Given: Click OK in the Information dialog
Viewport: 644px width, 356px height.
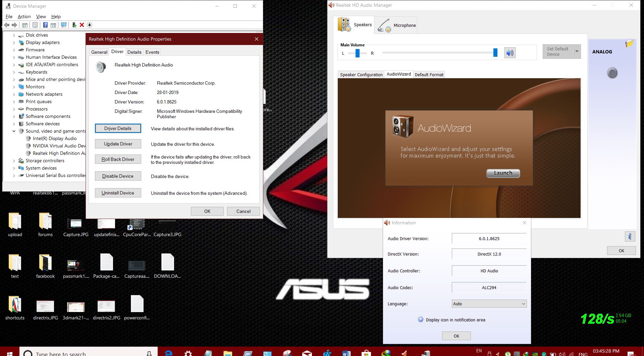Looking at the screenshot, I should [456, 336].
